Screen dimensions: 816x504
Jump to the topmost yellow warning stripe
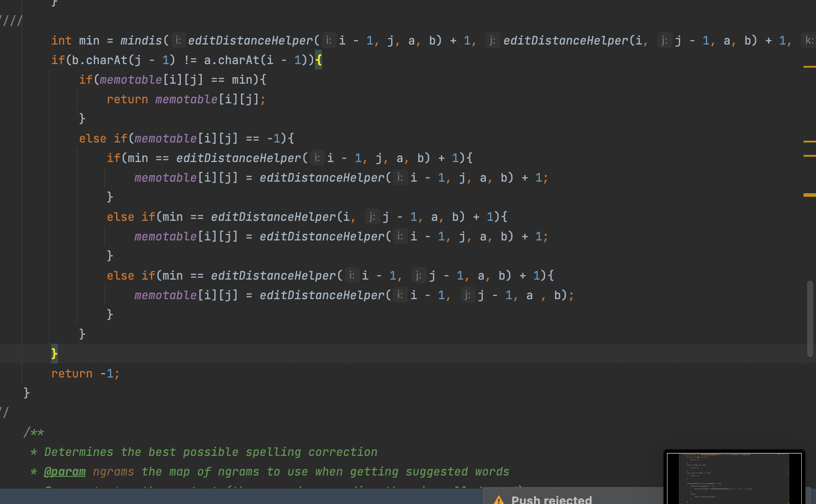809,67
